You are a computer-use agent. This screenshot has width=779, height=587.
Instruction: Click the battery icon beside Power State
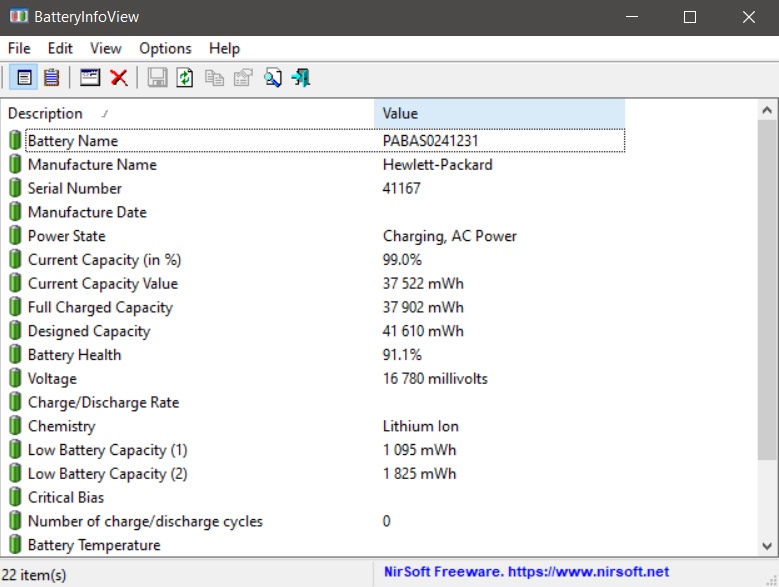[x=15, y=236]
